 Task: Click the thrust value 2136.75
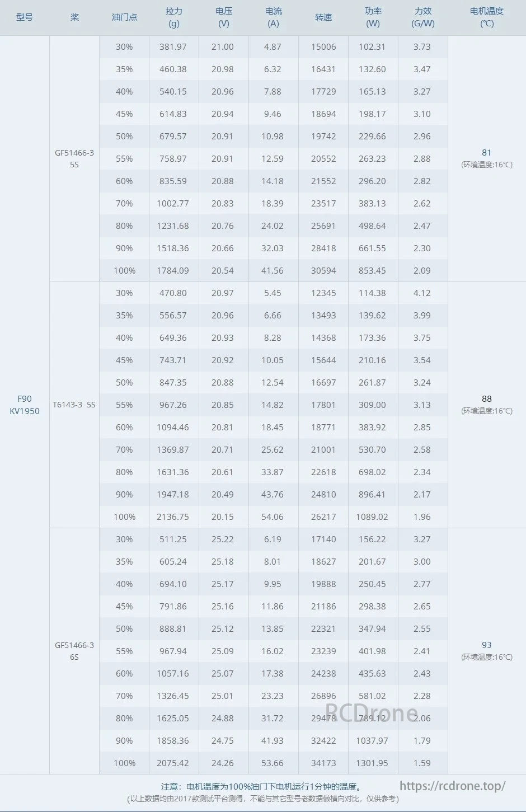[173, 517]
